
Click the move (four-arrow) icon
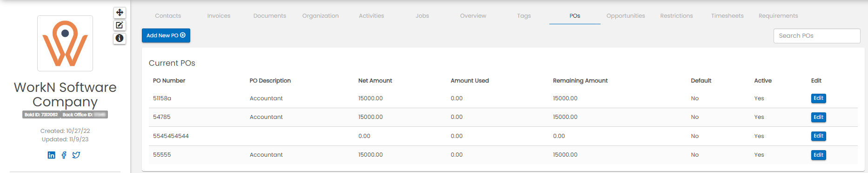pos(120,13)
